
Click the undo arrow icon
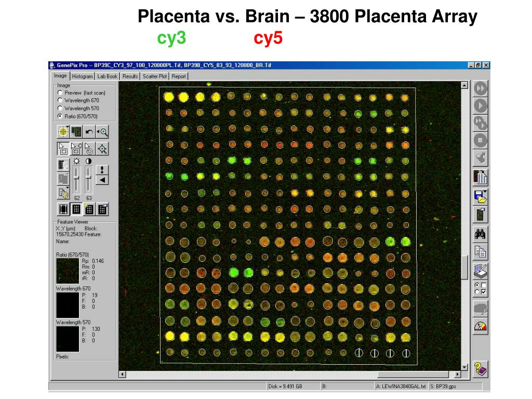[89, 131]
